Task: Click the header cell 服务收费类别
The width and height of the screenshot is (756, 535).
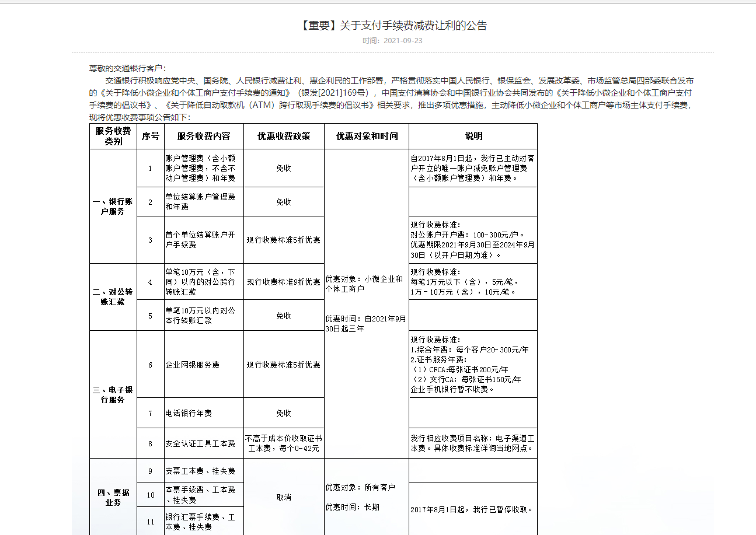Action: pyautogui.click(x=113, y=136)
